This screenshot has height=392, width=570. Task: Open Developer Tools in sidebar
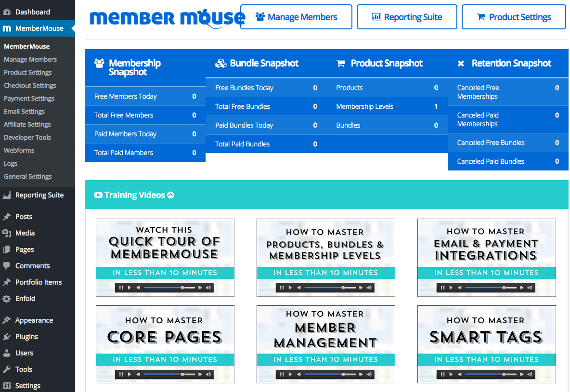point(27,137)
